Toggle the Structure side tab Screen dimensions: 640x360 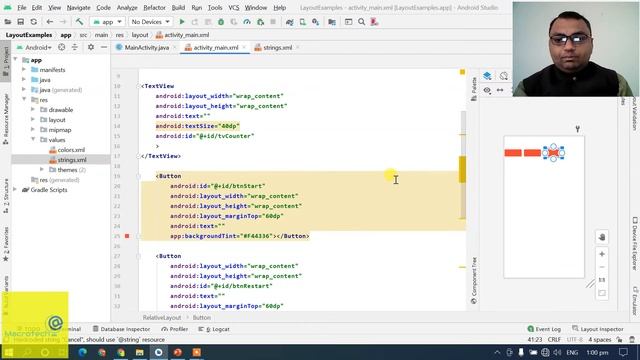6,196
